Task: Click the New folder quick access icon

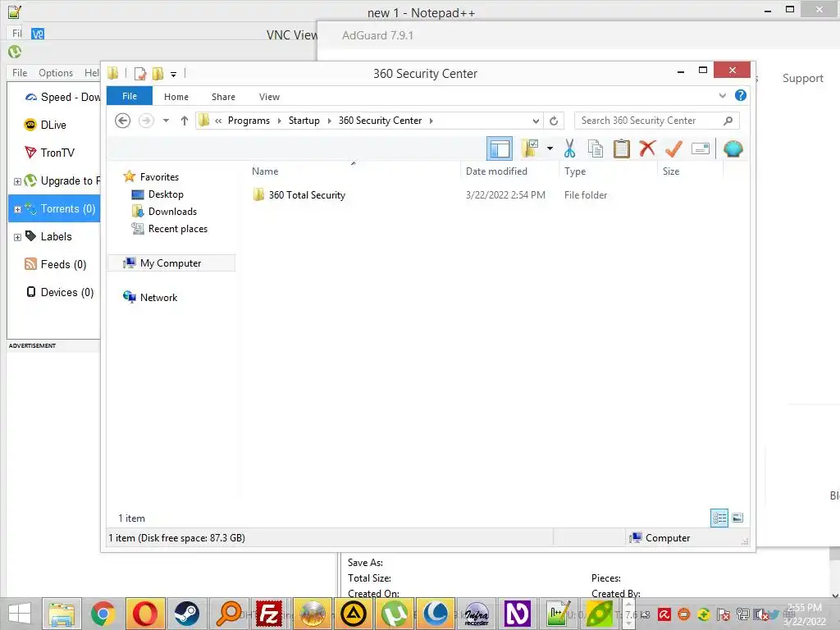Action: tap(157, 73)
